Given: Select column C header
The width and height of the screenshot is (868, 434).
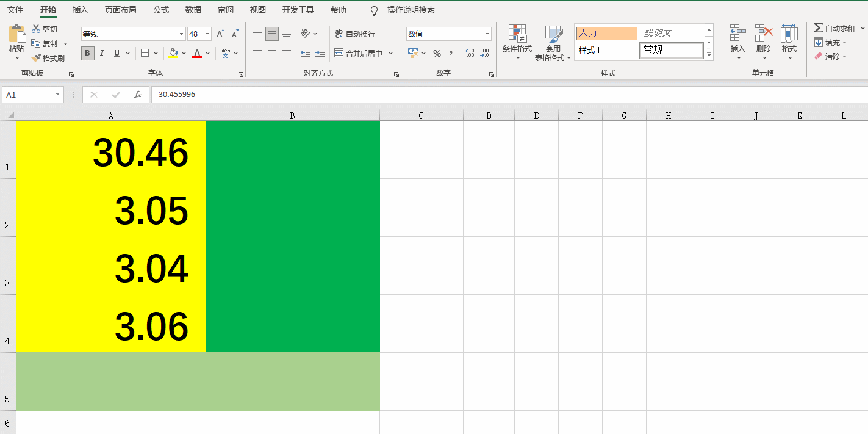Looking at the screenshot, I should 421,115.
